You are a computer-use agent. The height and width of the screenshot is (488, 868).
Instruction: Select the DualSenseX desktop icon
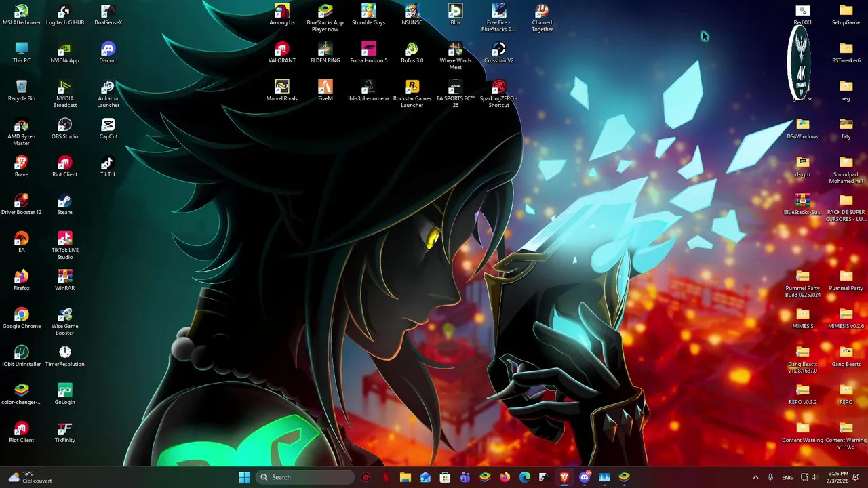click(108, 15)
